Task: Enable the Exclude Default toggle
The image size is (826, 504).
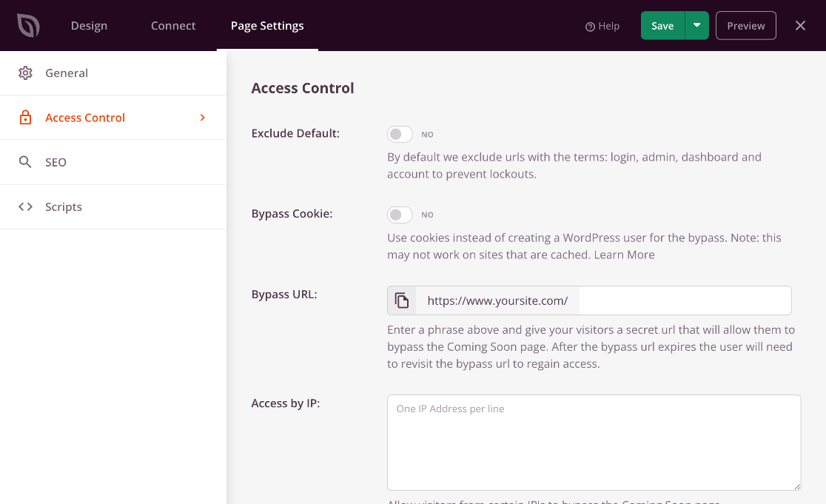Action: pyautogui.click(x=399, y=134)
